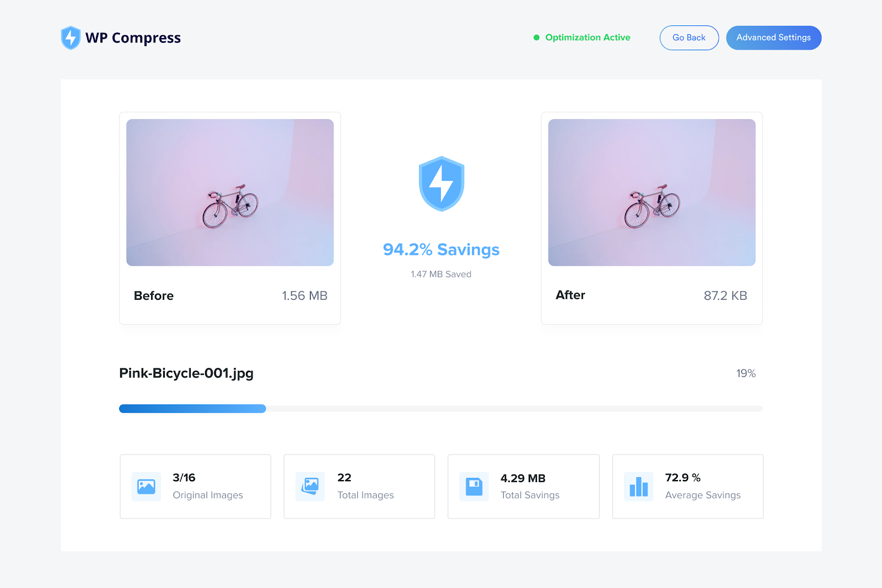
Task: Click the 1.56 MB before file size
Action: point(304,296)
